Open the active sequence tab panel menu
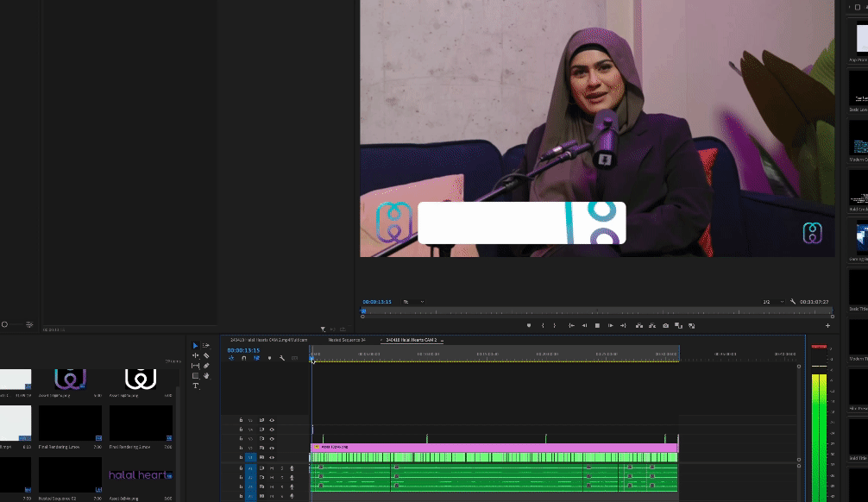 click(442, 341)
